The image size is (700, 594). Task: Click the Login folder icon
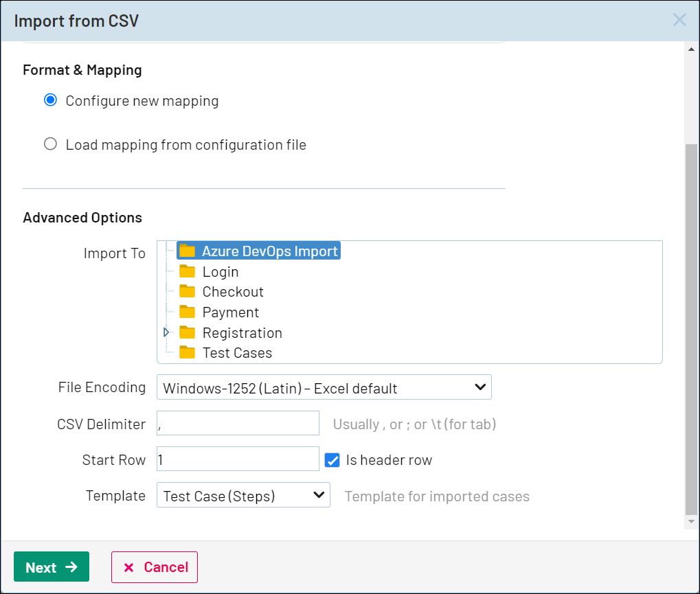click(187, 271)
